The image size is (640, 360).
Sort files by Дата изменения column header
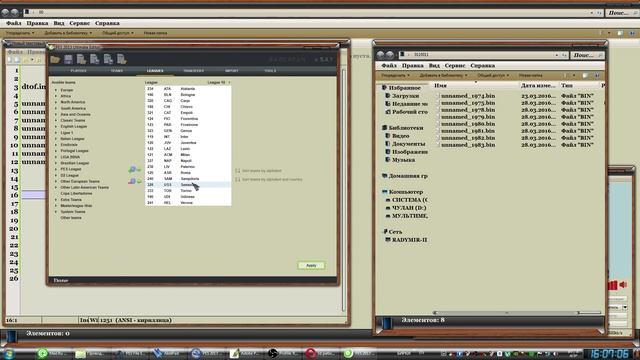click(539, 86)
